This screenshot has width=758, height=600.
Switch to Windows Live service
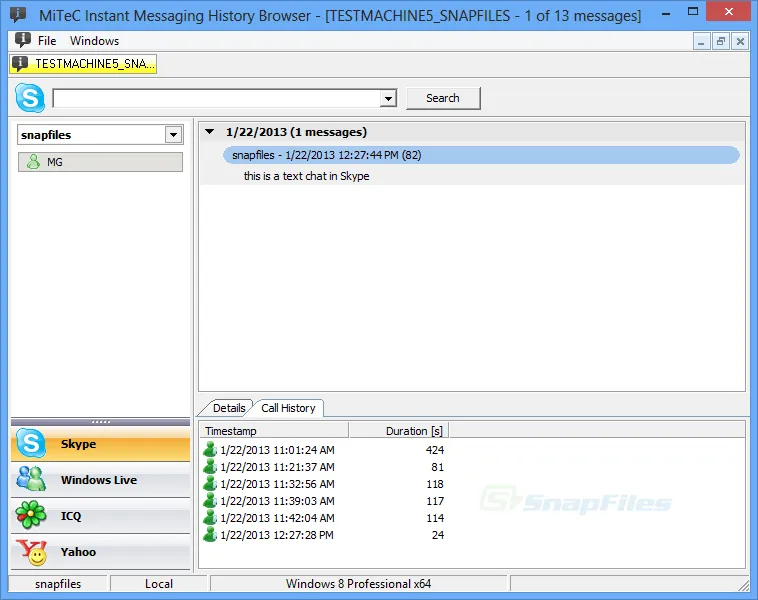(101, 480)
